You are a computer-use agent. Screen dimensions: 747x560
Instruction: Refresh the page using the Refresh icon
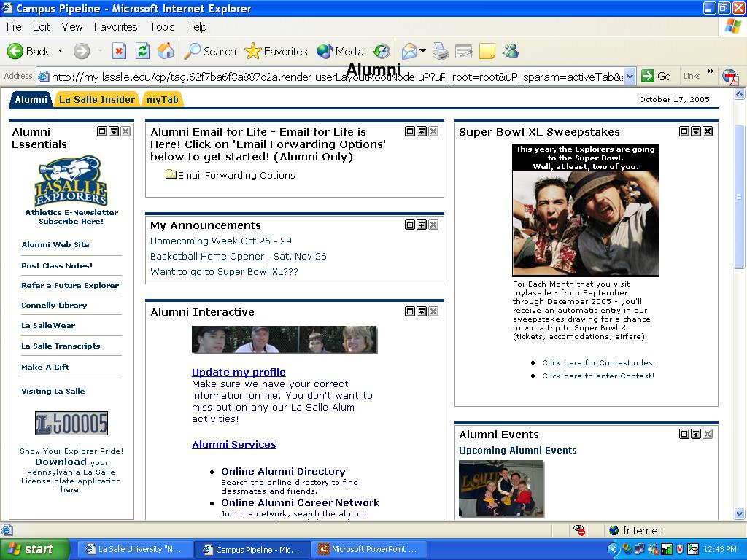pyautogui.click(x=142, y=51)
